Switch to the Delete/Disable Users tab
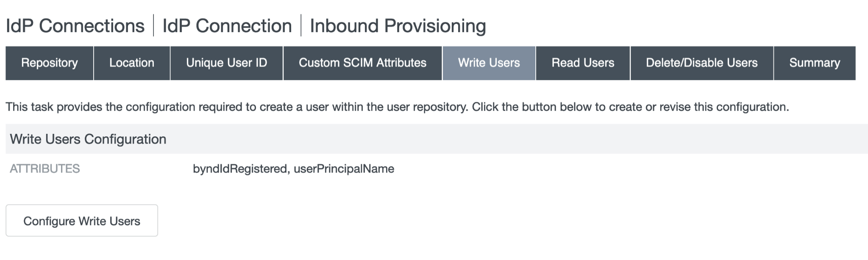 pos(701,63)
